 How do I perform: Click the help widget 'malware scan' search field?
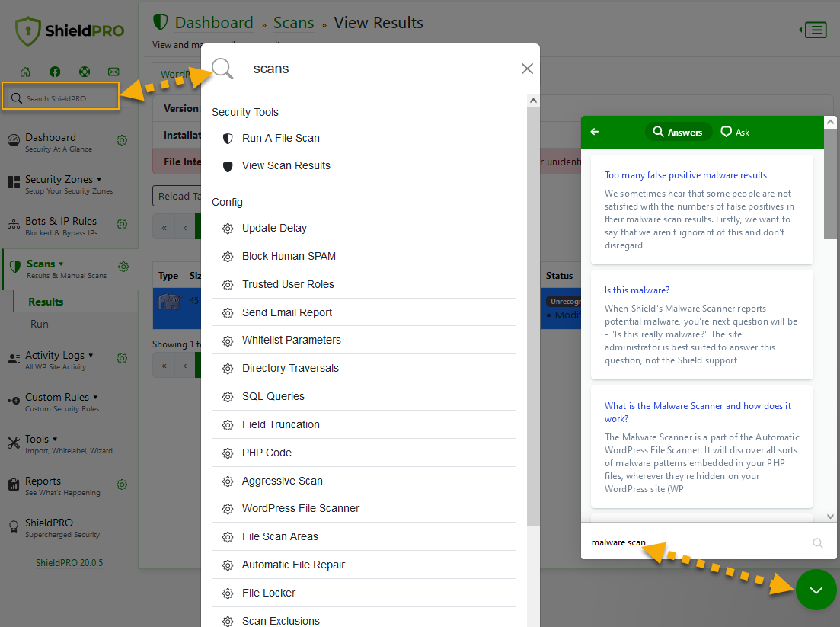[696, 542]
